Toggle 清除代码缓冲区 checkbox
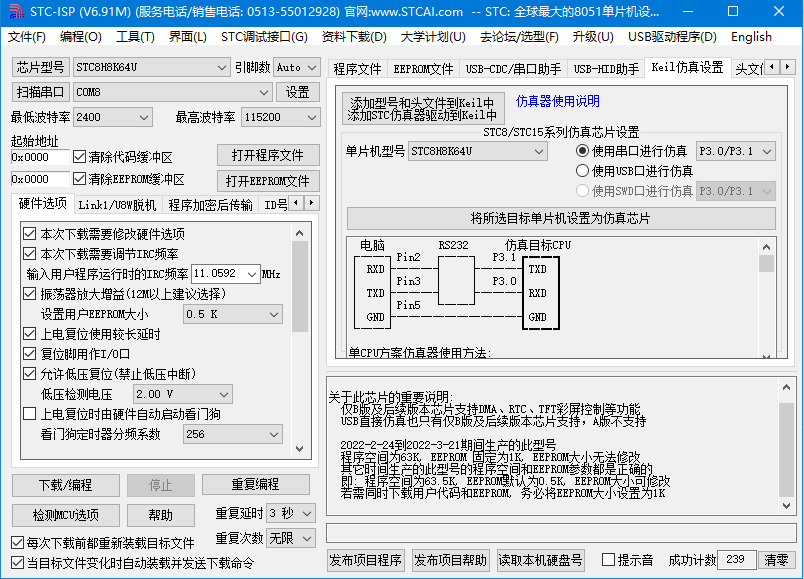804x579 pixels. click(x=80, y=157)
